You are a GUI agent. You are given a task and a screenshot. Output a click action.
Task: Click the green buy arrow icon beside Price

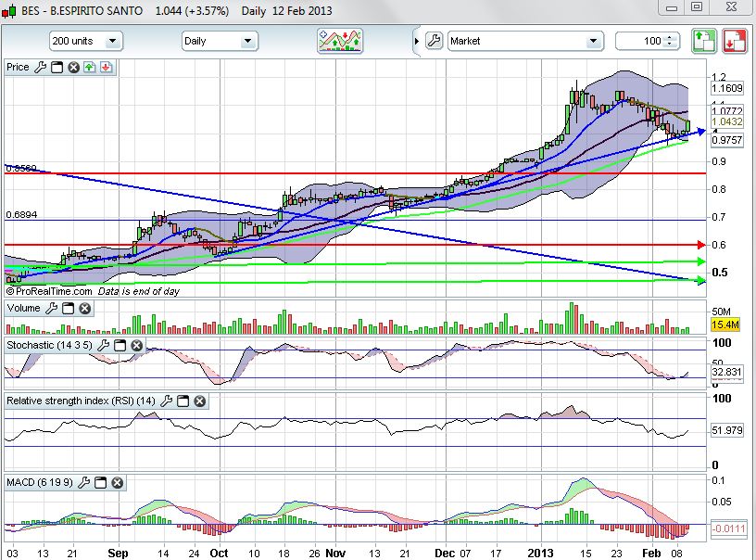coord(90,67)
